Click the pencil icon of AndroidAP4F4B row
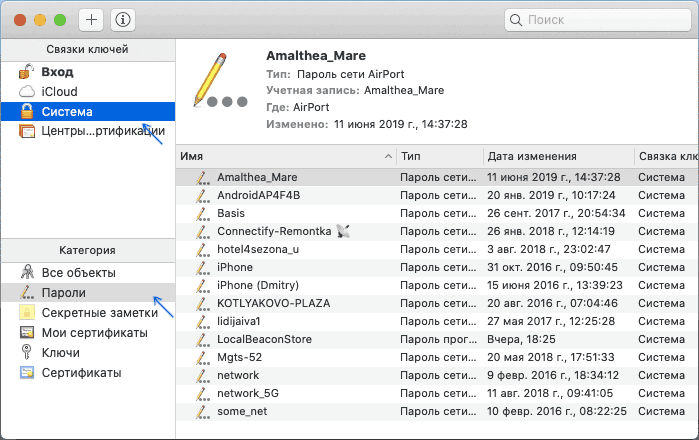 point(203,195)
